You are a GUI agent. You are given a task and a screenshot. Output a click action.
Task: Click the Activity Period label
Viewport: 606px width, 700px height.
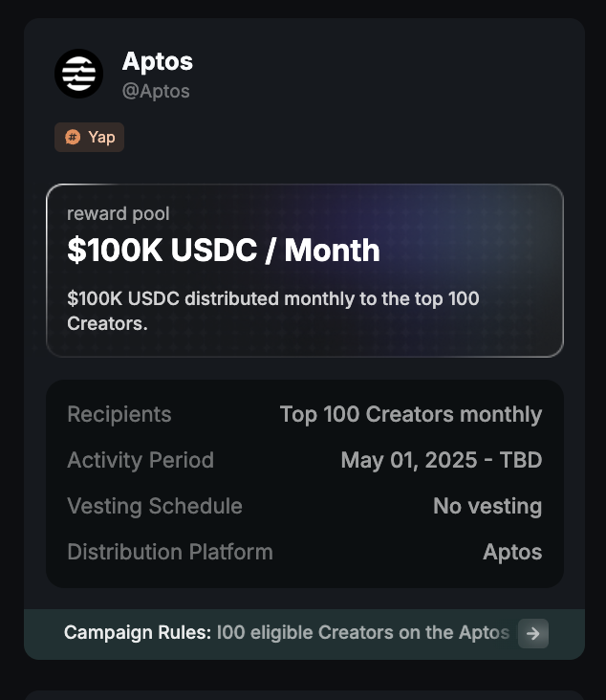(x=141, y=460)
